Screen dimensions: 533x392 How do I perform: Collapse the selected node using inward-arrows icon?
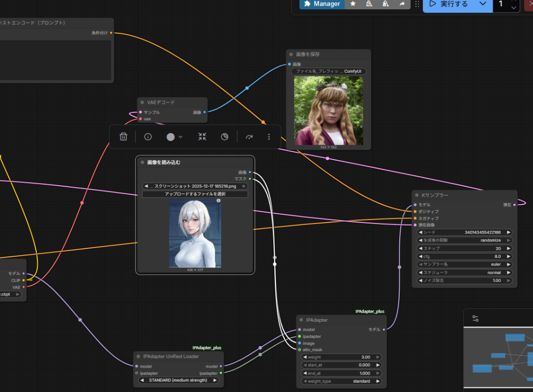202,137
